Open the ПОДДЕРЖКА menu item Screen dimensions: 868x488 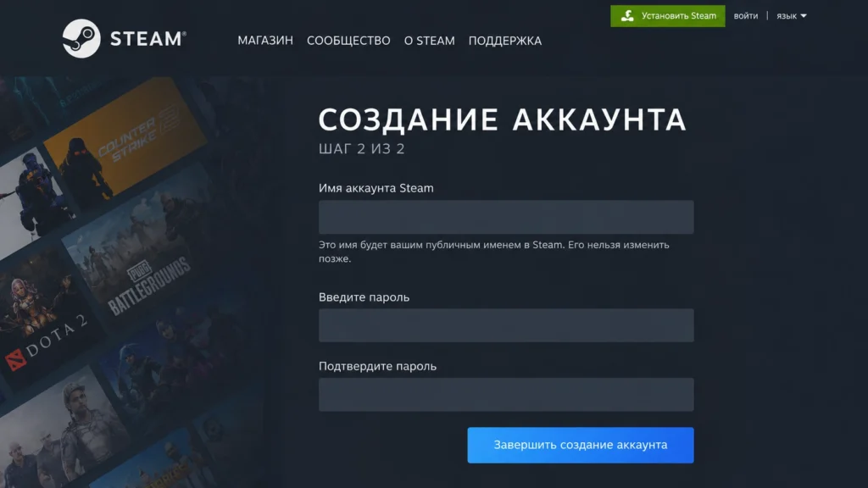coord(505,41)
